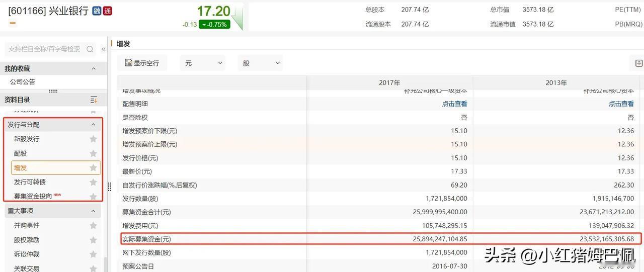Click the 实际募集资金(元) row label
Viewport: 644px width, 272px height.
tap(146, 239)
